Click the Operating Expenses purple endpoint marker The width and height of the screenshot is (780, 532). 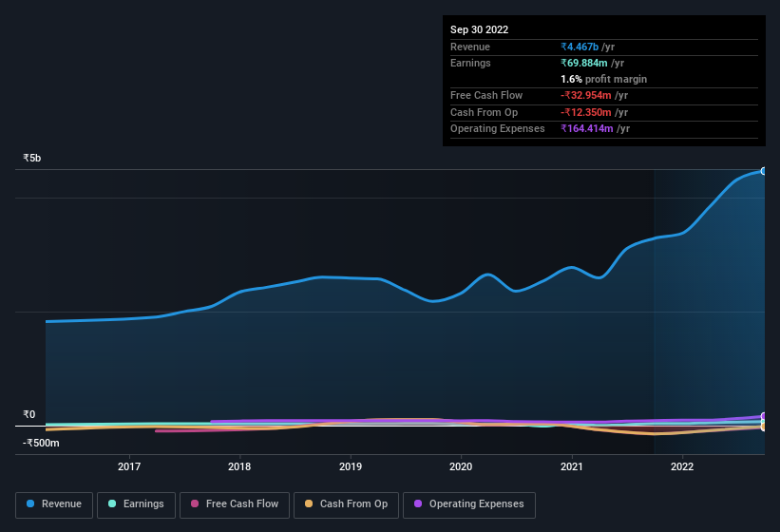[764, 416]
